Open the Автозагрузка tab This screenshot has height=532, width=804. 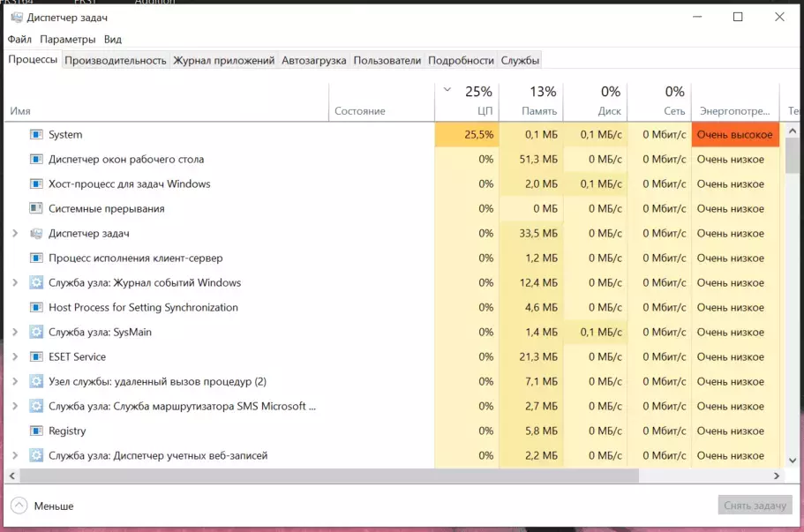314,61
